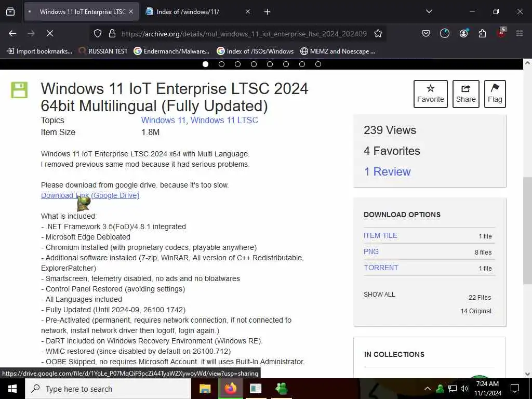Click scrollbar up arrow
The width and height of the screenshot is (532, 399).
[x=528, y=63]
